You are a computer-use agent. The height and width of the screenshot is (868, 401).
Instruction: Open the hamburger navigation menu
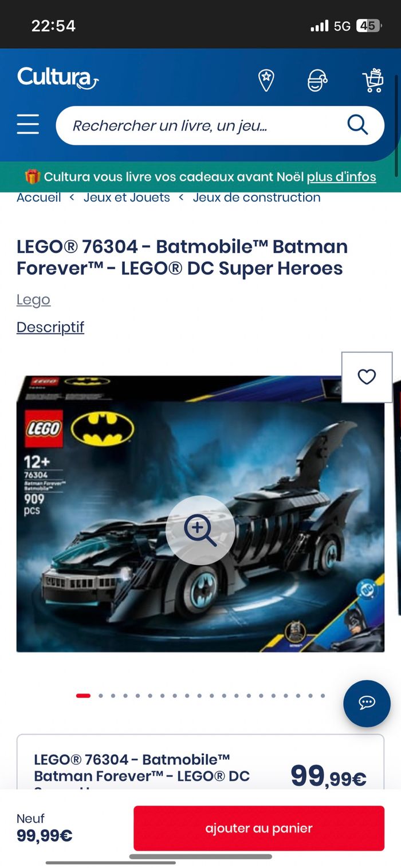coord(28,124)
